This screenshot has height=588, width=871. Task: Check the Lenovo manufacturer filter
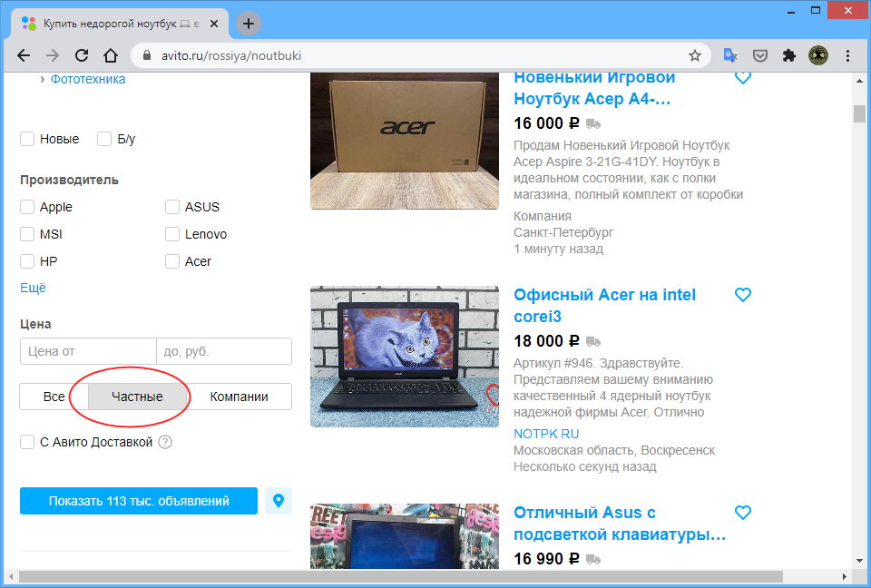tap(172, 234)
